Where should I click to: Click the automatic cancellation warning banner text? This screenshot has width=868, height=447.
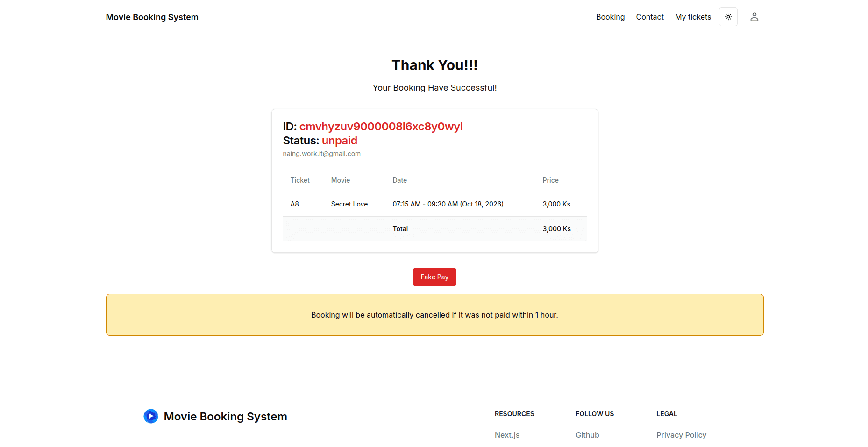434,315
